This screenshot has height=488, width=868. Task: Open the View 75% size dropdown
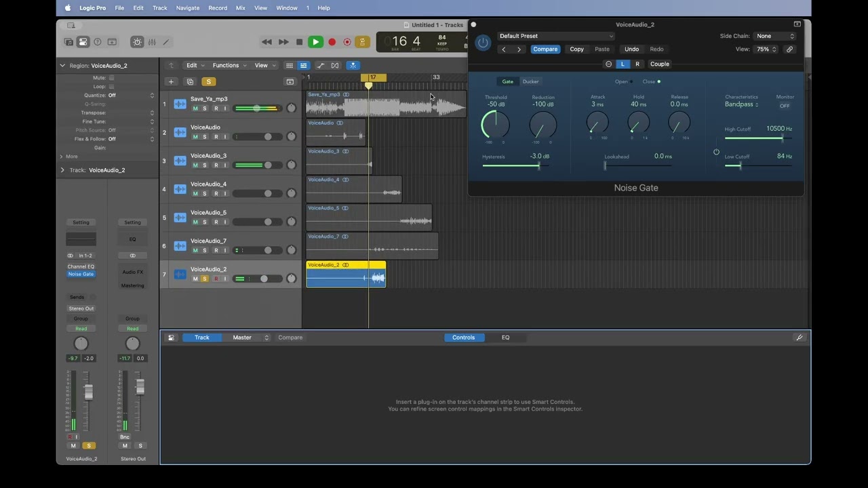coord(766,49)
